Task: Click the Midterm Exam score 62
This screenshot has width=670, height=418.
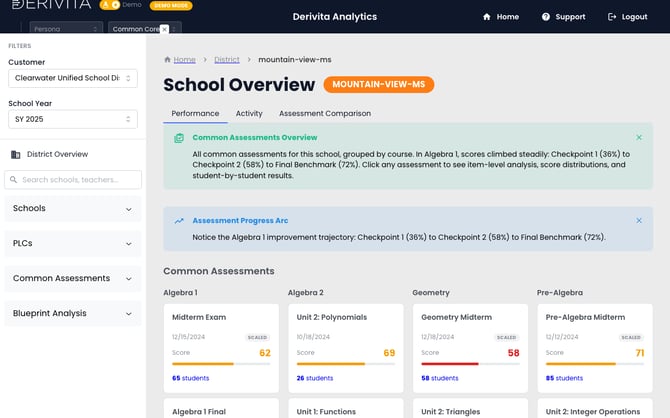Action: [265, 353]
